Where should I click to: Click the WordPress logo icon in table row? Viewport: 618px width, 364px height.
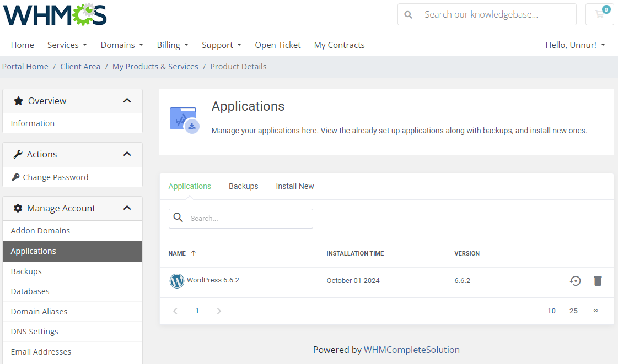pyautogui.click(x=177, y=281)
